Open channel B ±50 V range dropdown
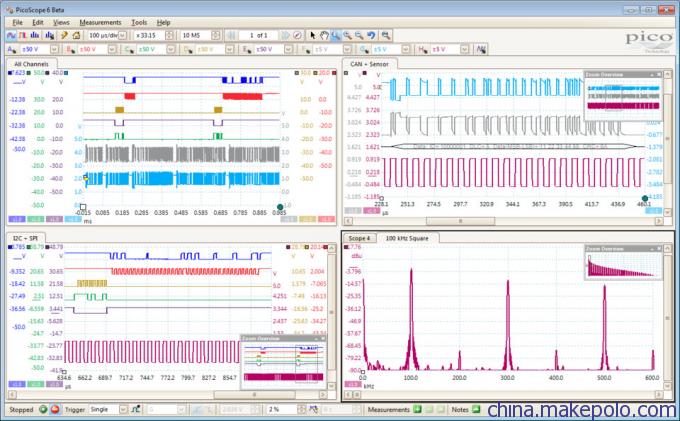 pos(112,49)
